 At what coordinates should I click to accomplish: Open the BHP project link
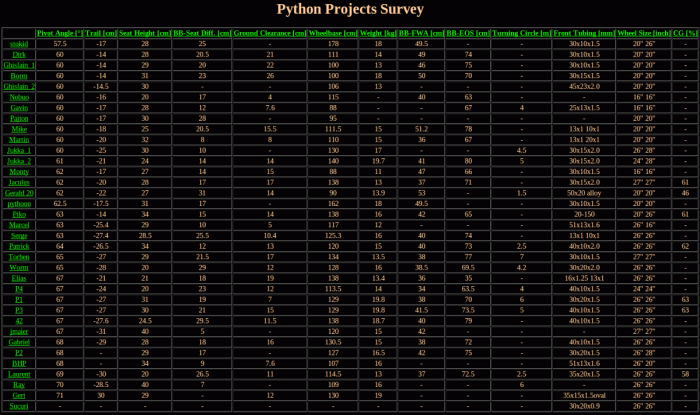click(19, 364)
